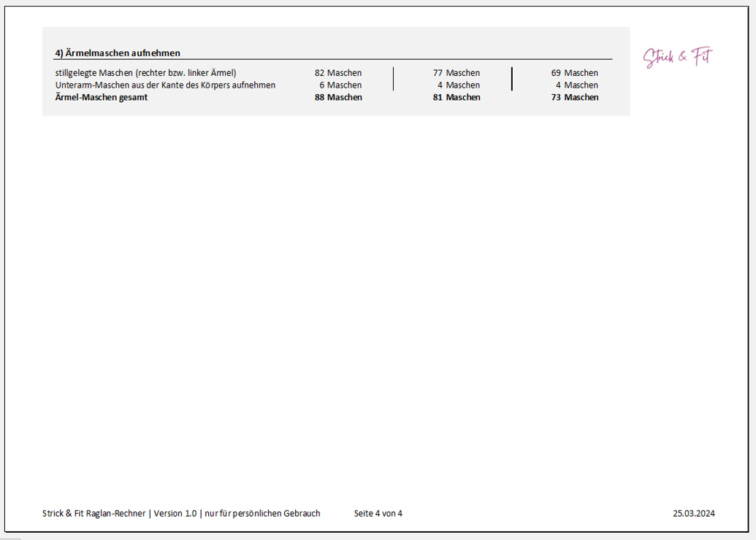Click the bold '88 Maschen' total
Image resolution: width=756 pixels, height=540 pixels.
(337, 97)
